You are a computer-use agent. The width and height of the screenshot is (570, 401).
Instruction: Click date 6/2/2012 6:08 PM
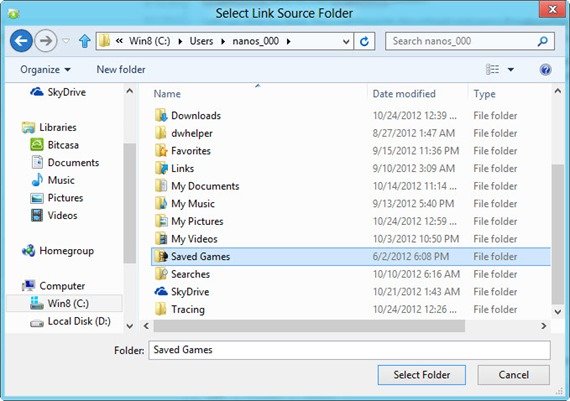click(x=411, y=256)
